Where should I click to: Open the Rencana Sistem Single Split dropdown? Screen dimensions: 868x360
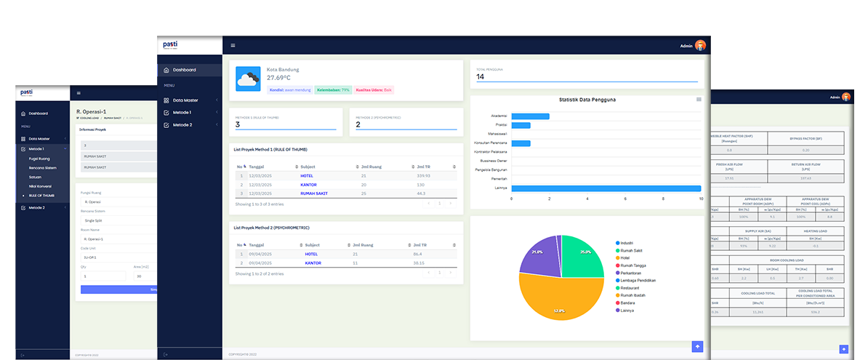[x=119, y=220]
